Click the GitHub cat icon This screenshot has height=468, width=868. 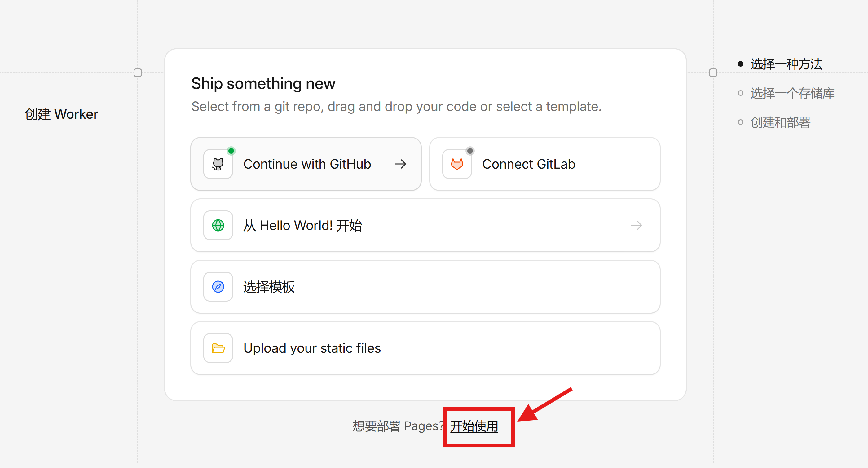tap(218, 164)
